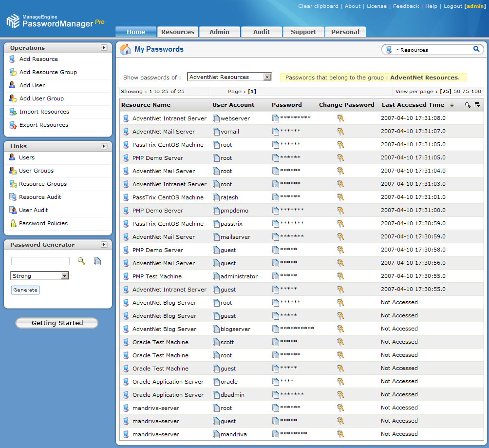Screen dimensions: 489x448
Task: Open column chooser icon in table header
Action: 477,105
